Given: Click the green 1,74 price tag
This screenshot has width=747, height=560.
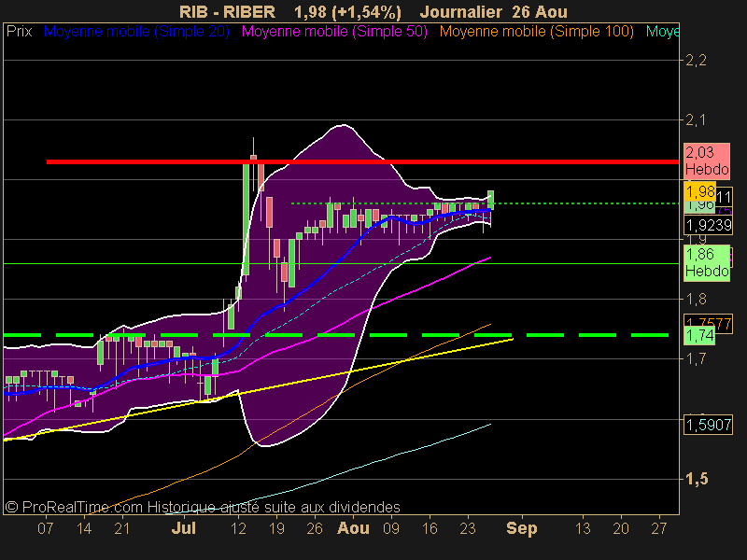Looking at the screenshot, I should click(x=699, y=335).
